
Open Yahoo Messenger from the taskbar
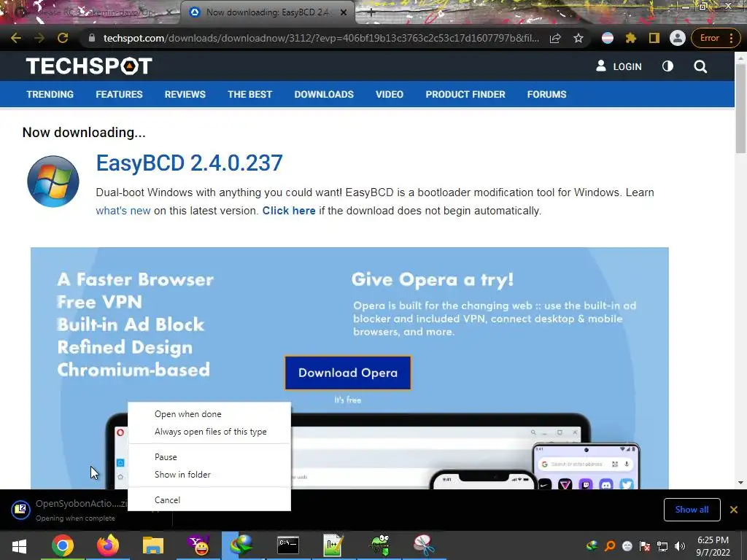pyautogui.click(x=198, y=545)
